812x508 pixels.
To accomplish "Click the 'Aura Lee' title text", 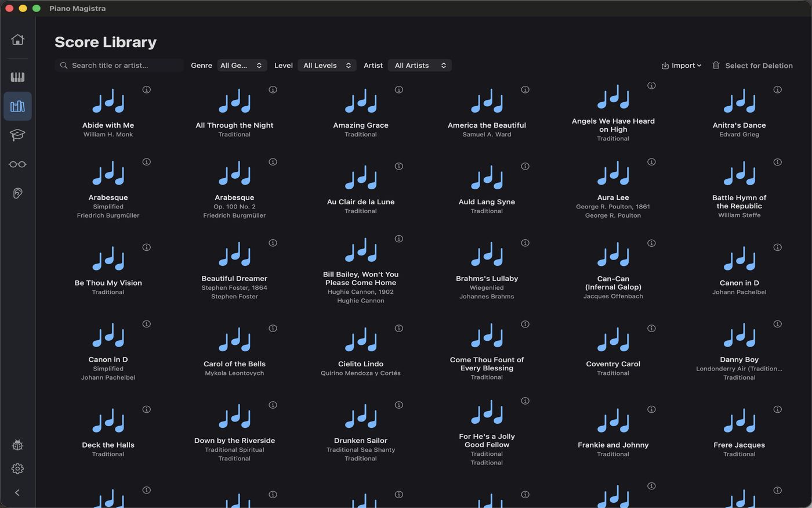I will (x=613, y=197).
